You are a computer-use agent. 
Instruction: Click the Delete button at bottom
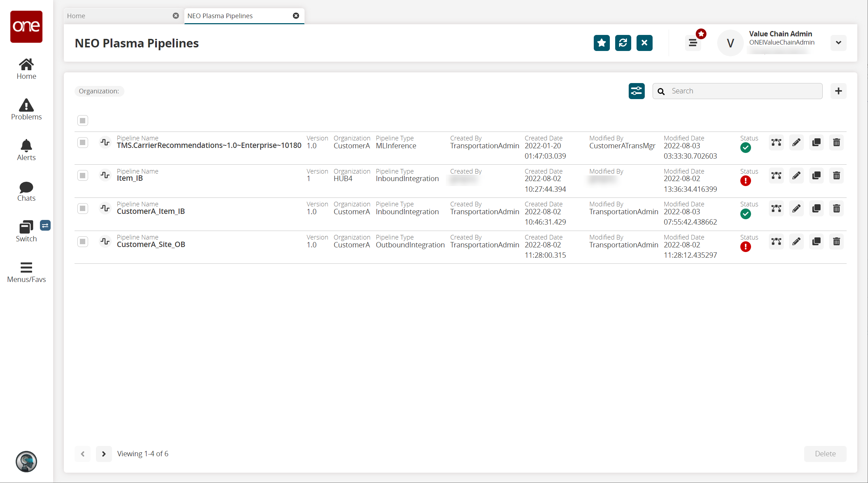(x=825, y=454)
